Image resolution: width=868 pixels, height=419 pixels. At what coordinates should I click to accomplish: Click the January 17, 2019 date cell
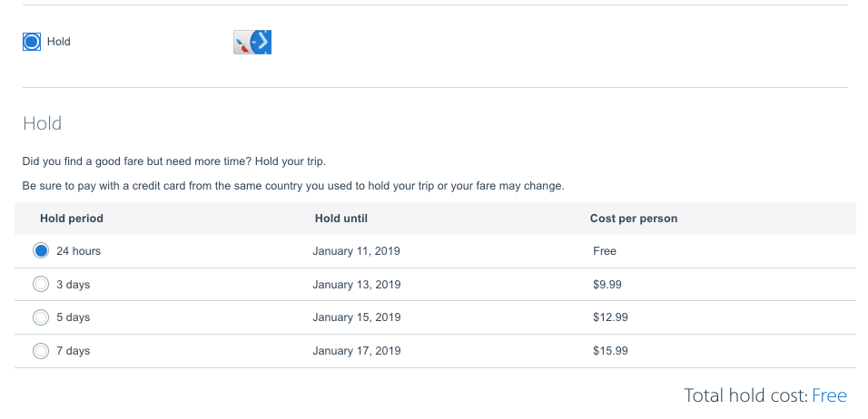(x=356, y=351)
